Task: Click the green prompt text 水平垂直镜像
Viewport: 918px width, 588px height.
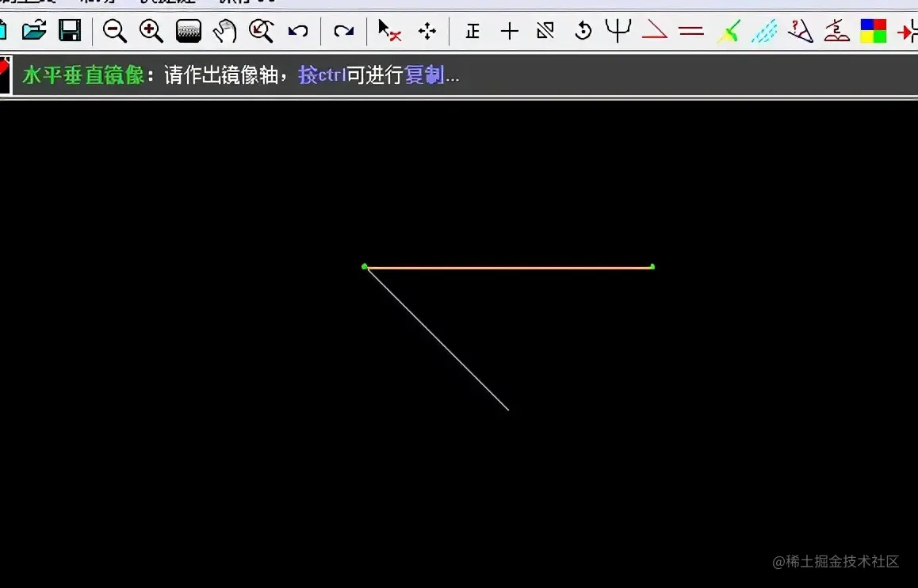Action: point(83,75)
